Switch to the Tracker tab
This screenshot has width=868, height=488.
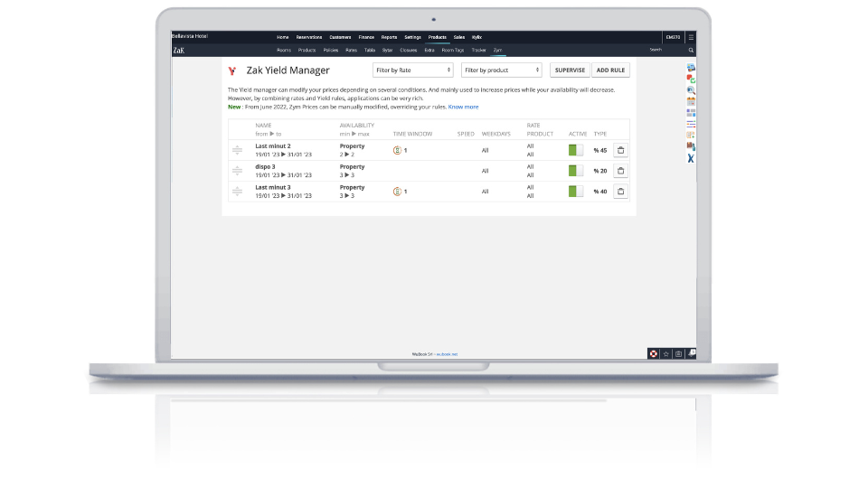pos(479,51)
